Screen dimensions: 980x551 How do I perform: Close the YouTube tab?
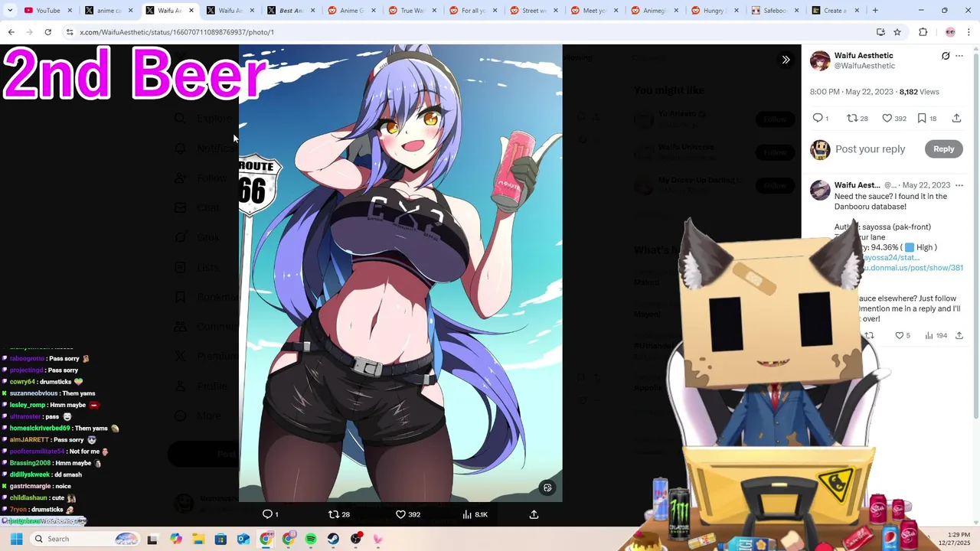coord(70,11)
